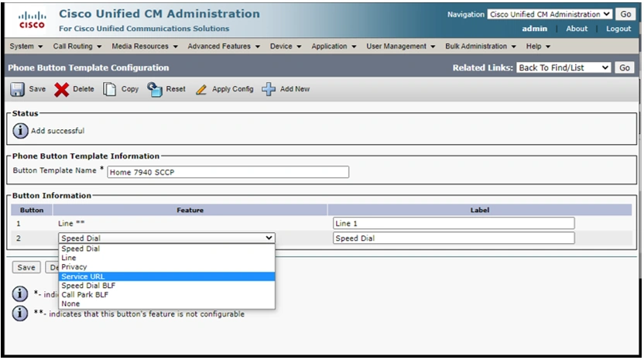Click Go next to Related Links
644x360 pixels.
(625, 68)
